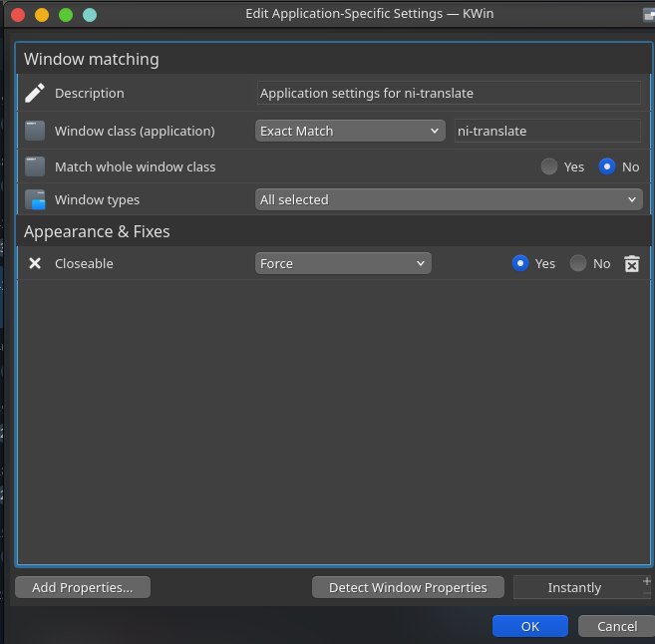This screenshot has height=644, width=655.
Task: Click the icon at right of title bar
Action: 649,15
